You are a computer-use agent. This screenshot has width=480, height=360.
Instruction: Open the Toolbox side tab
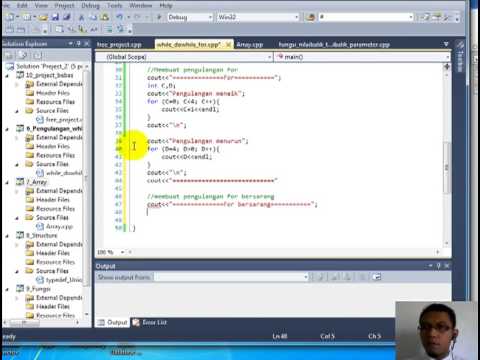[461, 57]
